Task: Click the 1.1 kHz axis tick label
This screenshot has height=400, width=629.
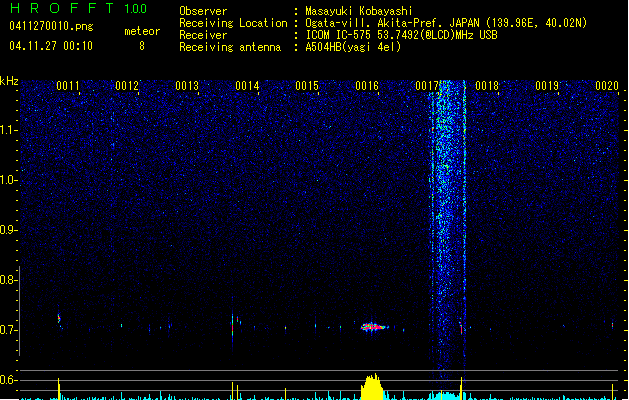Action: (x=8, y=130)
